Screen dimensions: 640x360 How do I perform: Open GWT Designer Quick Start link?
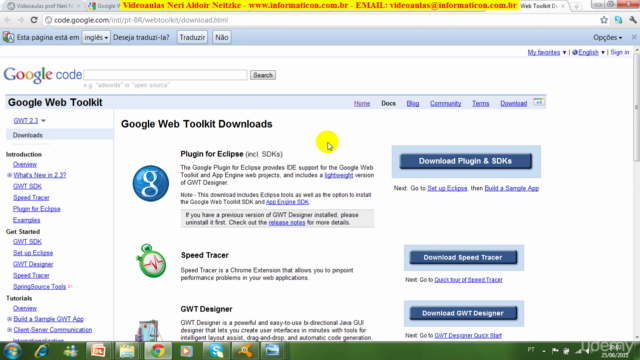(468, 336)
